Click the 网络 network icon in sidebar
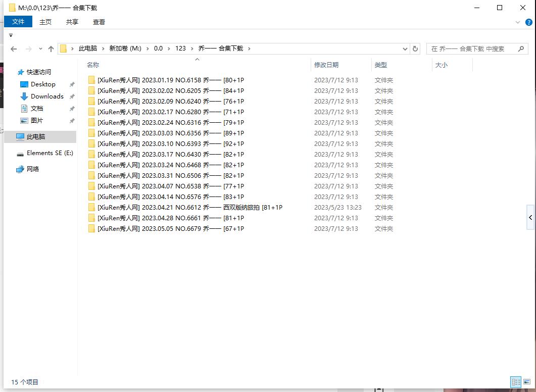The image size is (536, 392). pyautogui.click(x=20, y=169)
